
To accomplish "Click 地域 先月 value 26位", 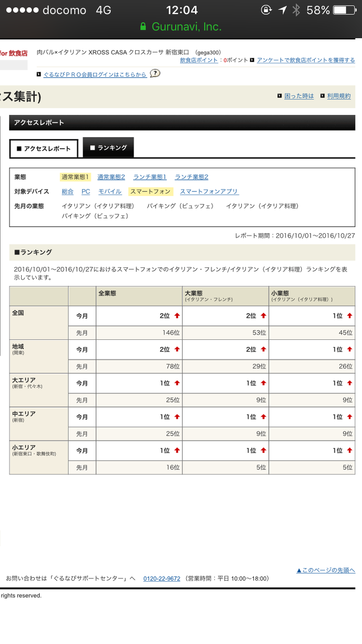I will click(345, 366).
